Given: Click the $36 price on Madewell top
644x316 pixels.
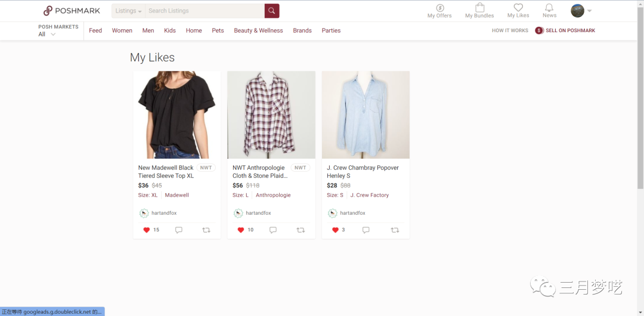Looking at the screenshot, I should pos(143,186).
